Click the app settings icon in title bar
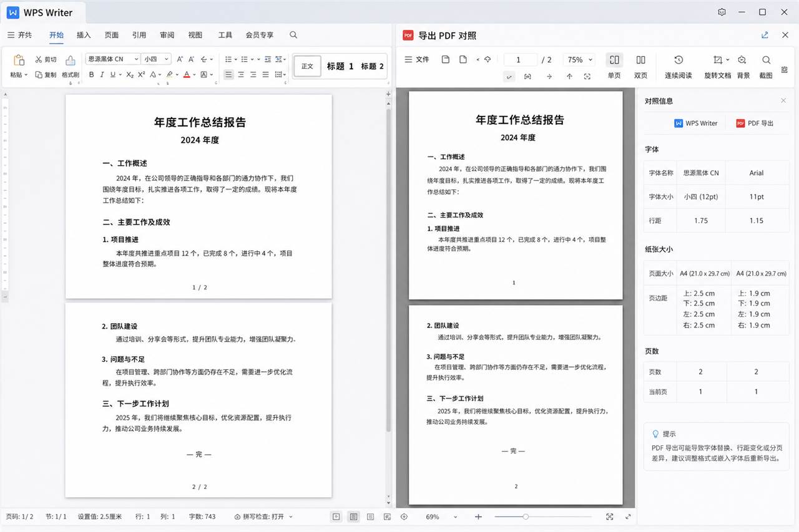 tap(722, 12)
